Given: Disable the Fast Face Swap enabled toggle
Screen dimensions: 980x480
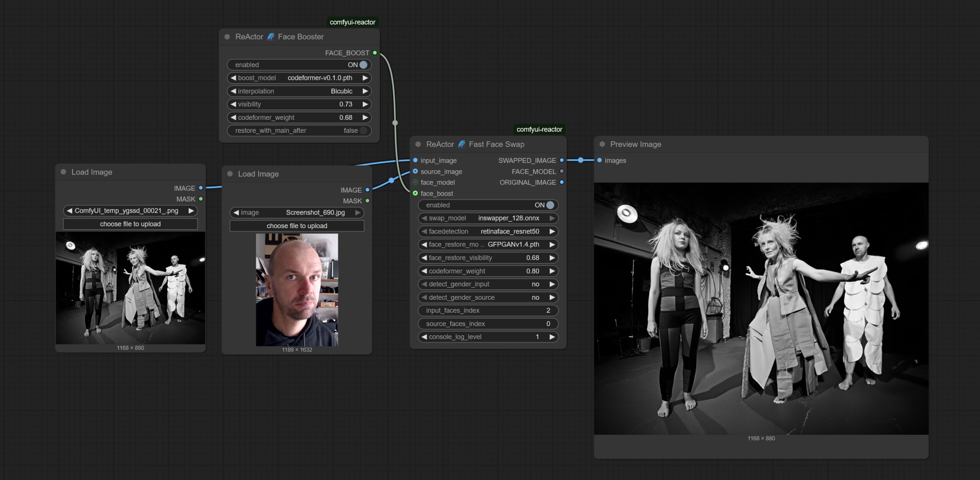Looking at the screenshot, I should 550,205.
